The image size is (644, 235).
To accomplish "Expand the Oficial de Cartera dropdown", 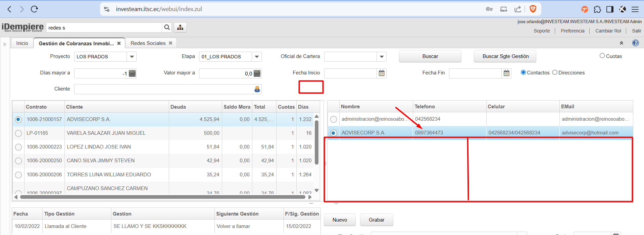I will point(382,57).
